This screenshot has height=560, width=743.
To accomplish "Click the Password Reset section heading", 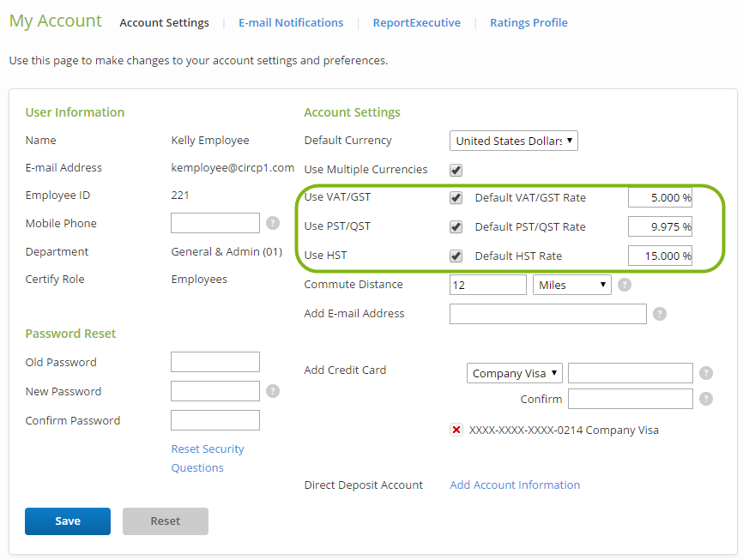I will pos(70,334).
